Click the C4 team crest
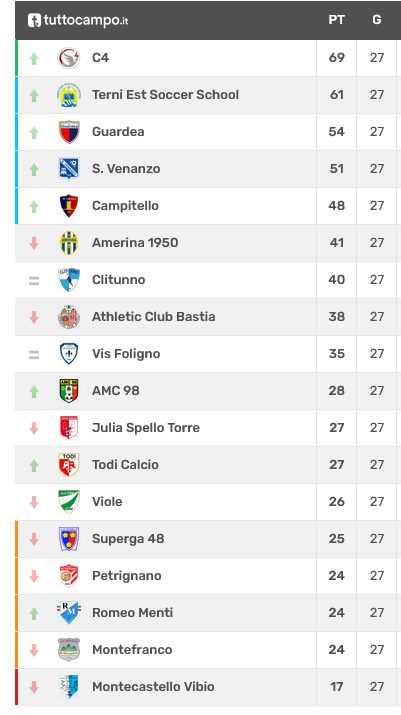The height and width of the screenshot is (715, 401). (69, 58)
